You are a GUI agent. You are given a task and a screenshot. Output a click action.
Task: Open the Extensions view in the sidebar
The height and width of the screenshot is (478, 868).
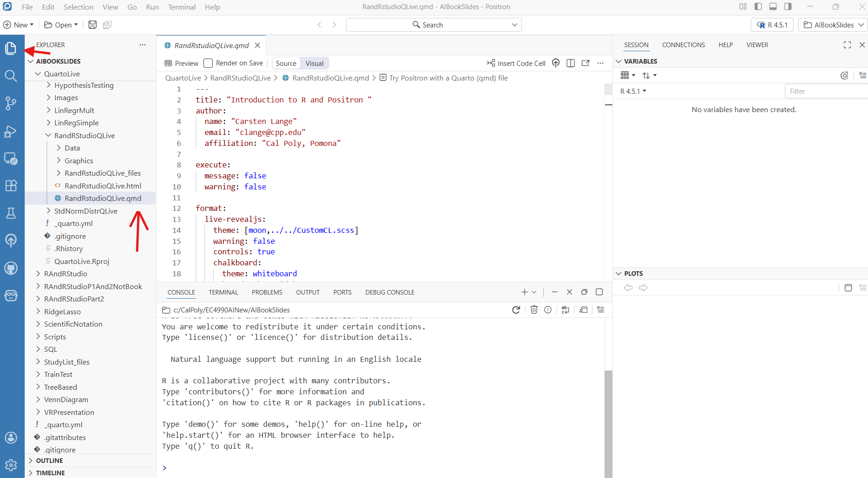pos(11,186)
